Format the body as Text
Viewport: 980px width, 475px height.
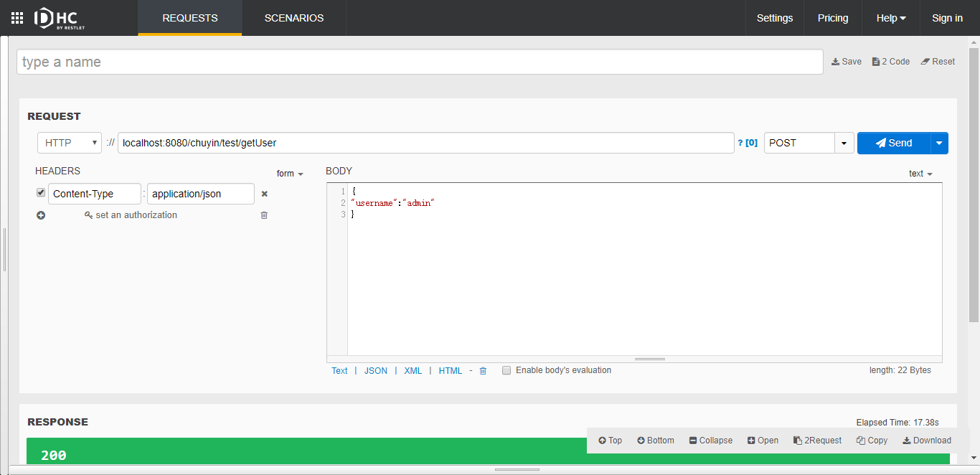tap(339, 371)
